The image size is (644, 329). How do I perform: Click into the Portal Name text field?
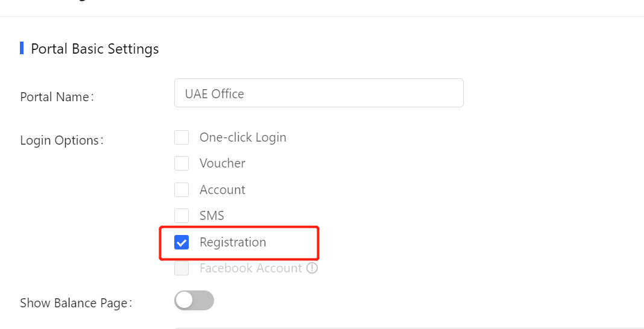click(x=318, y=93)
